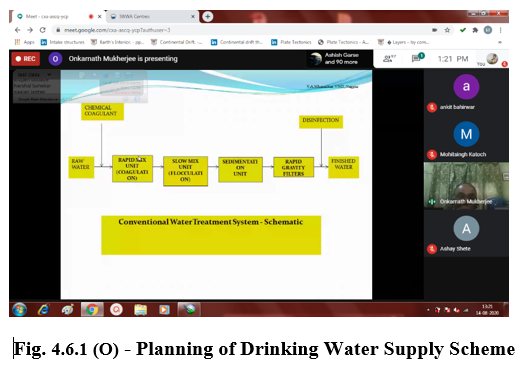Click the browser reload icon
530x369 pixels.
point(43,30)
